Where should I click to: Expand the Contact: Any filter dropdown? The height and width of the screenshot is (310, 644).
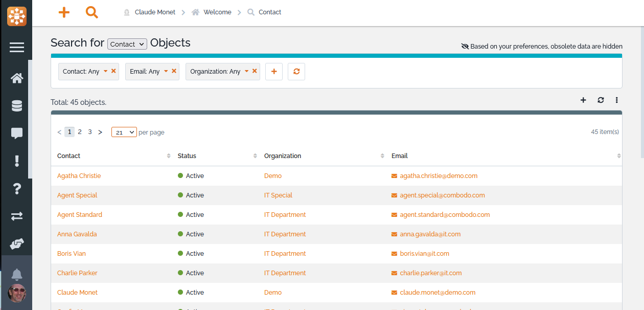[106, 72]
